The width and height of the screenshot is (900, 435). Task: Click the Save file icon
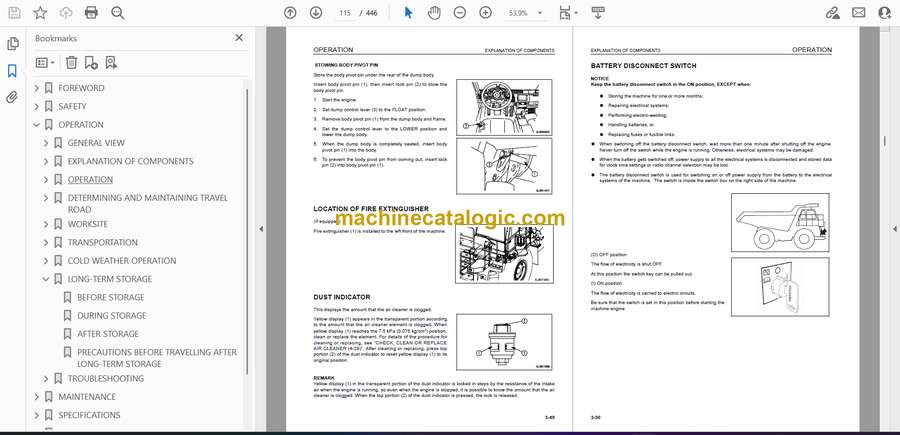click(14, 13)
